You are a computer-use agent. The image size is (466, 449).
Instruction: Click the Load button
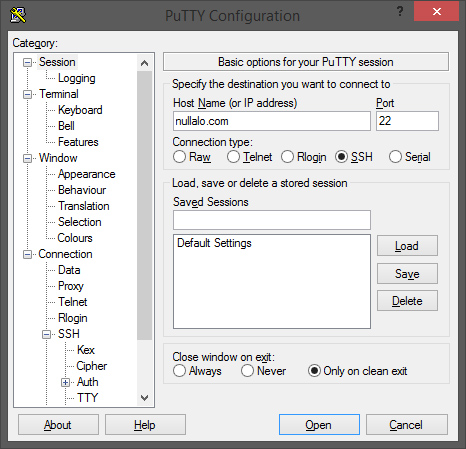tap(407, 246)
